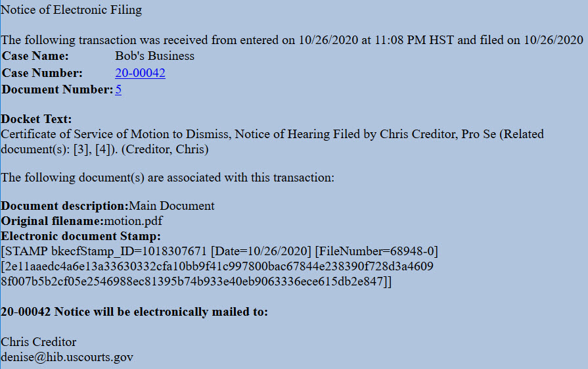The width and height of the screenshot is (588, 369).
Task: Click the Chris Creditor recipient name
Action: (x=38, y=342)
